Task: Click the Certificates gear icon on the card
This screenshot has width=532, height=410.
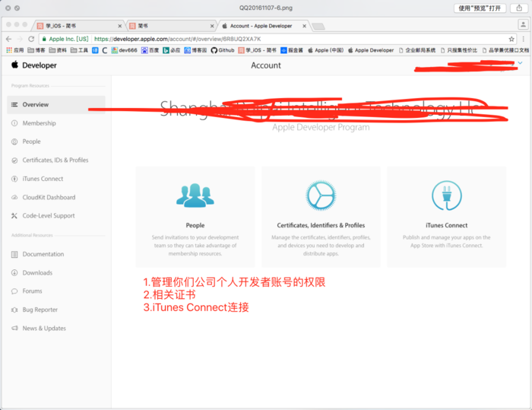Action: [x=321, y=195]
